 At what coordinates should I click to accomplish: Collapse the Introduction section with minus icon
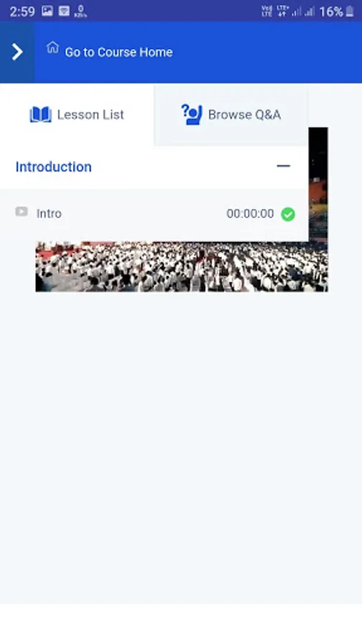click(283, 166)
